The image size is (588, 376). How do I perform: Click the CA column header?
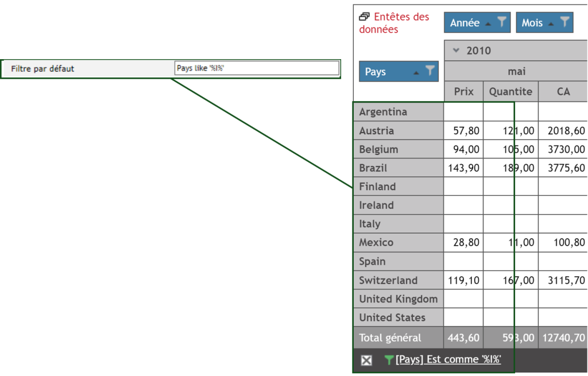(563, 91)
